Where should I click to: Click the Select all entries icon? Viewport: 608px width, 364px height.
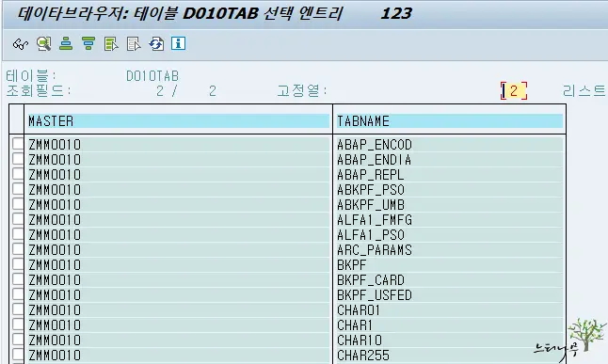coord(111,44)
